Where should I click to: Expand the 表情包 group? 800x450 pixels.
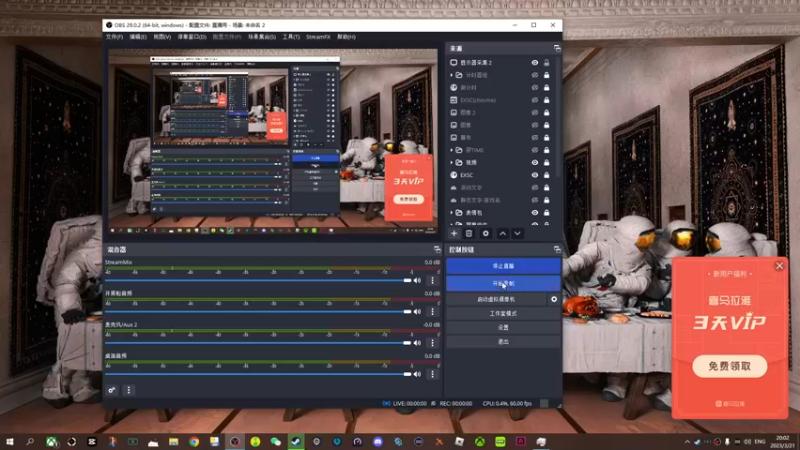click(452, 213)
